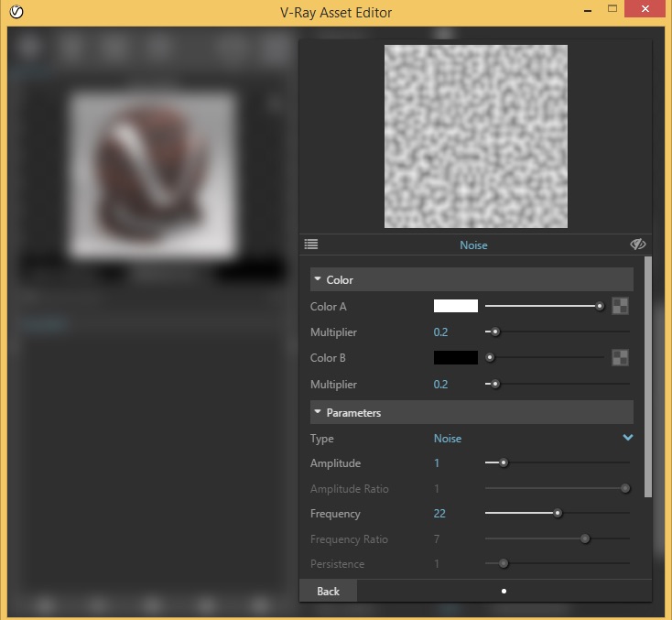This screenshot has width=672, height=620.
Task: Click the Frequency Ratio value 7
Action: point(437,539)
